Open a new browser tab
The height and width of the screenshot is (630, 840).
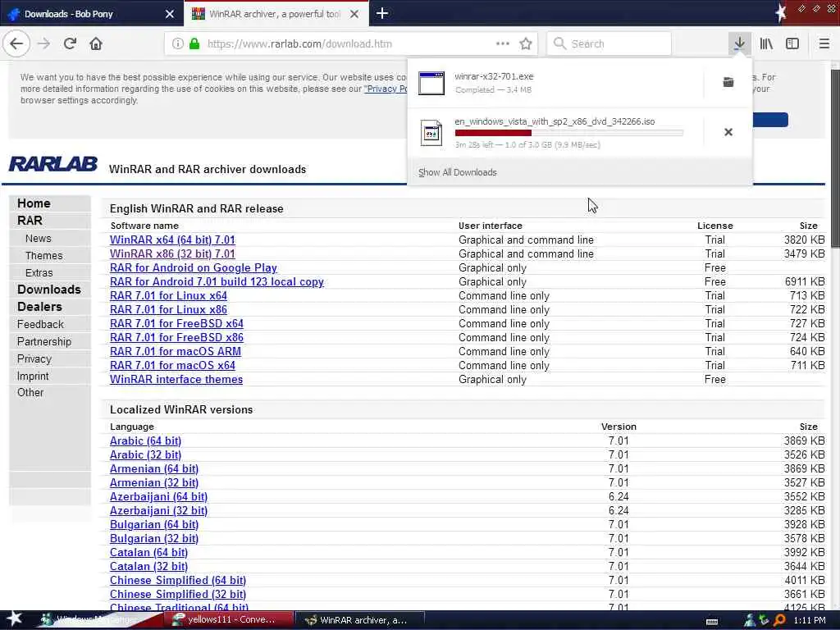pyautogui.click(x=382, y=13)
